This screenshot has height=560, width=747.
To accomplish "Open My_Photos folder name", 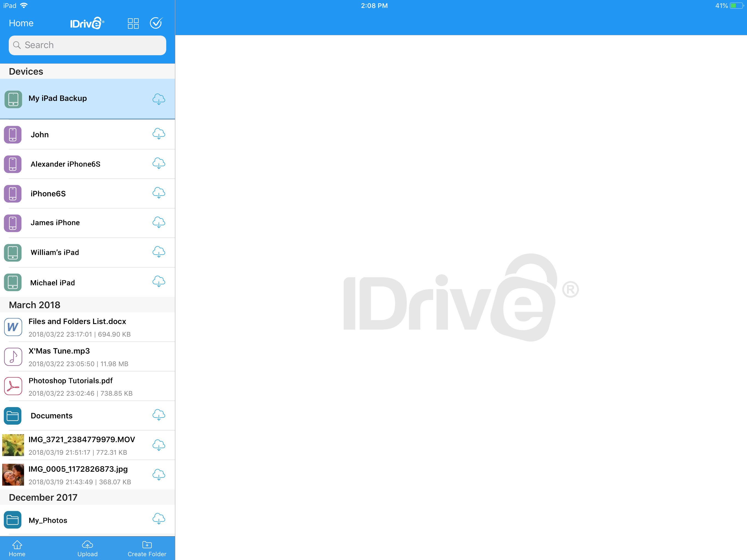I will pos(48,520).
